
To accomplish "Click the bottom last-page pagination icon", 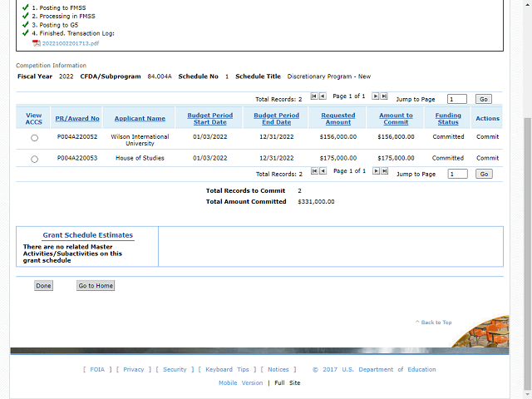I will tap(384, 171).
